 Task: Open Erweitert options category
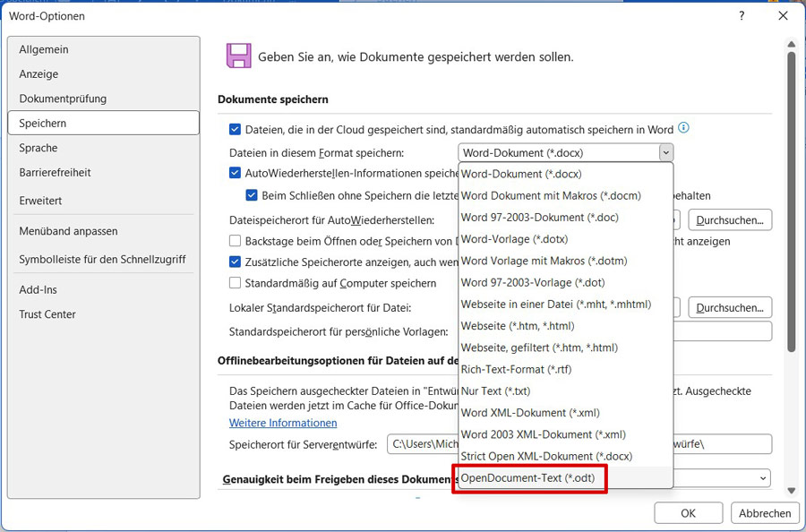tap(103, 201)
